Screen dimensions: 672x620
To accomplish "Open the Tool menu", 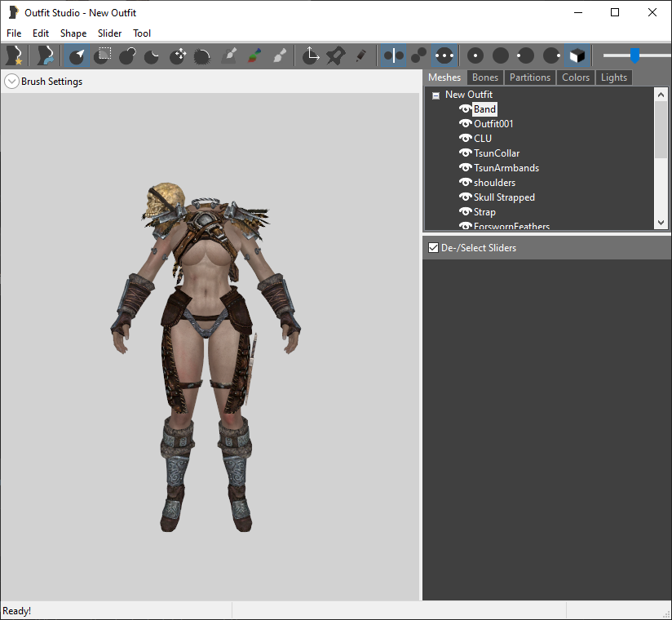I will [x=142, y=33].
